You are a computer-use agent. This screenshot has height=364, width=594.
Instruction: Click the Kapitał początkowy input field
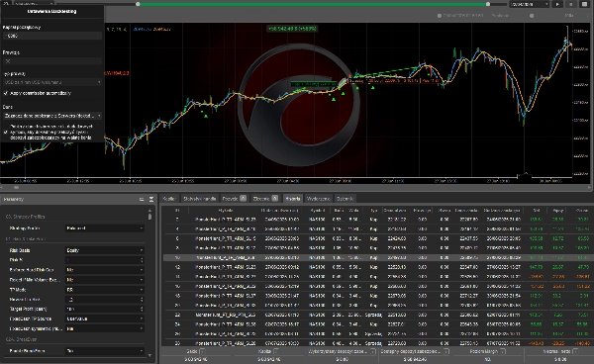[52, 36]
